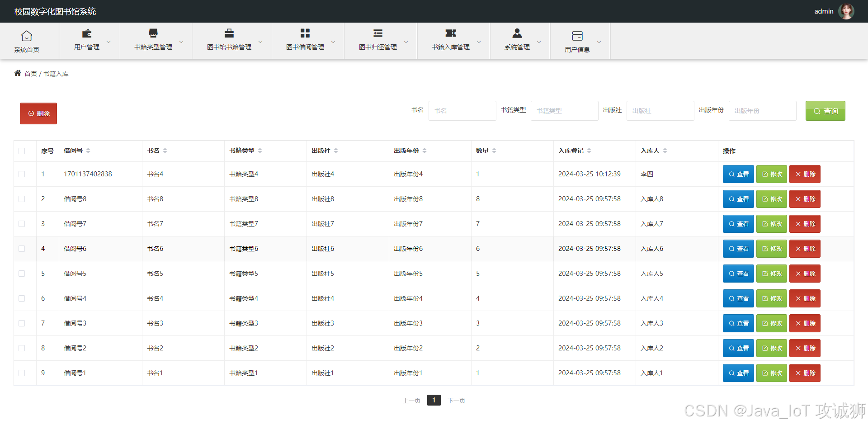Open the 用户信息 menu label
This screenshot has width=868, height=425.
[x=577, y=50]
